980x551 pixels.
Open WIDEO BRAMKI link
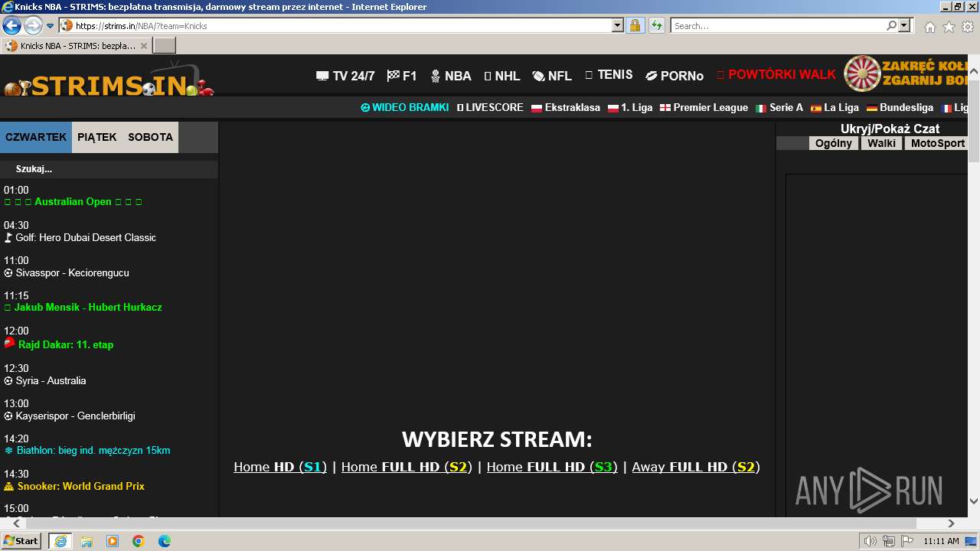click(405, 108)
